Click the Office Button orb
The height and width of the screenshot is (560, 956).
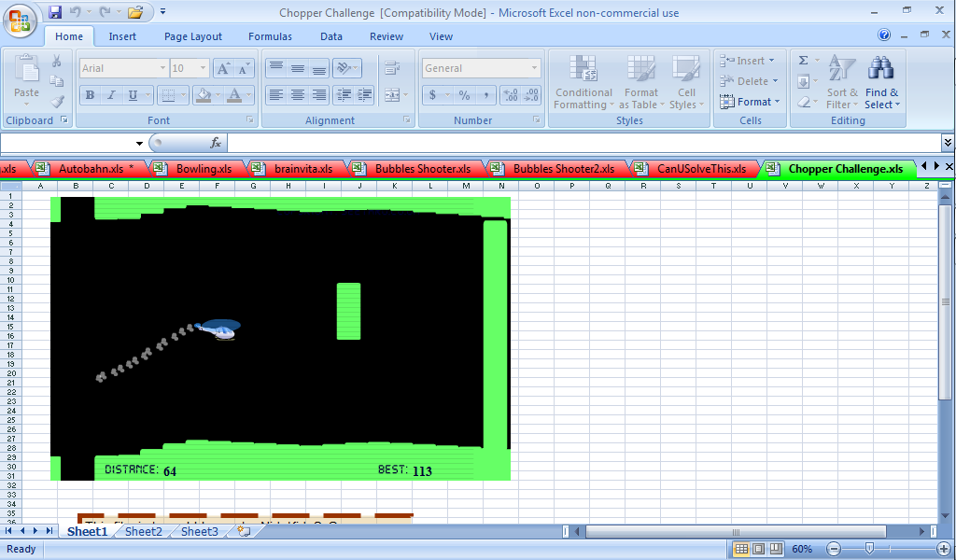tap(21, 21)
